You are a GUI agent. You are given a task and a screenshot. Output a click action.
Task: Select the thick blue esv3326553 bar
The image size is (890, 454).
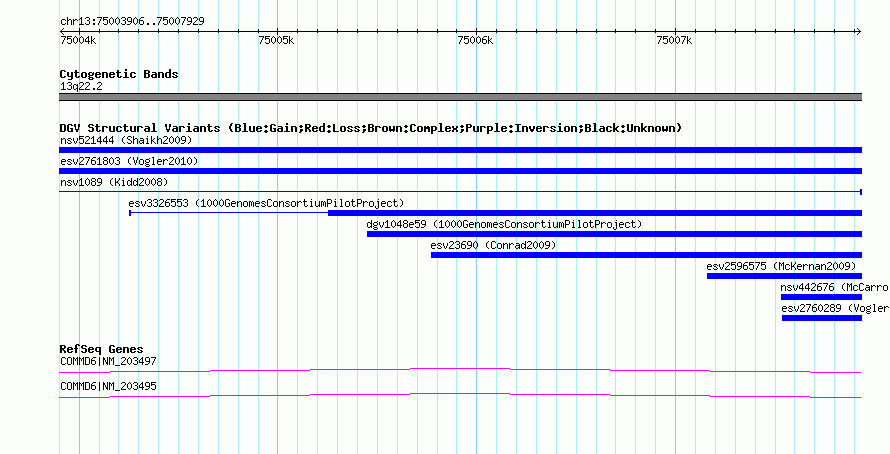coord(595,213)
